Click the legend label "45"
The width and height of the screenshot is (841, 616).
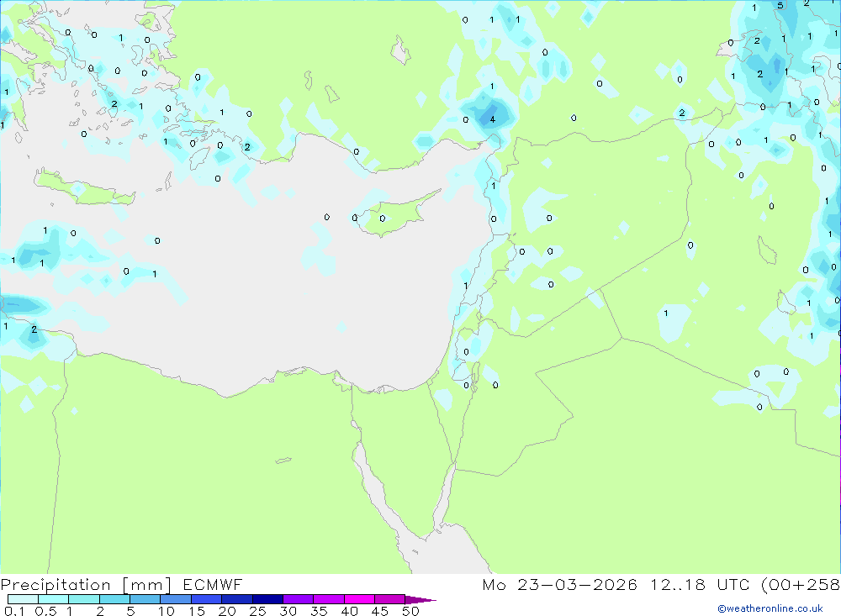tap(380, 611)
